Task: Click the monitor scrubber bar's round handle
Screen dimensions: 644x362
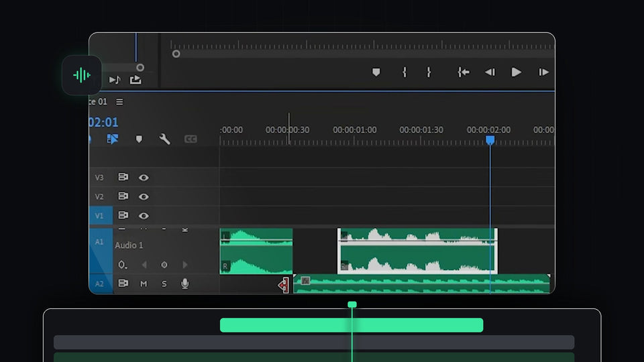Action: pos(176,54)
